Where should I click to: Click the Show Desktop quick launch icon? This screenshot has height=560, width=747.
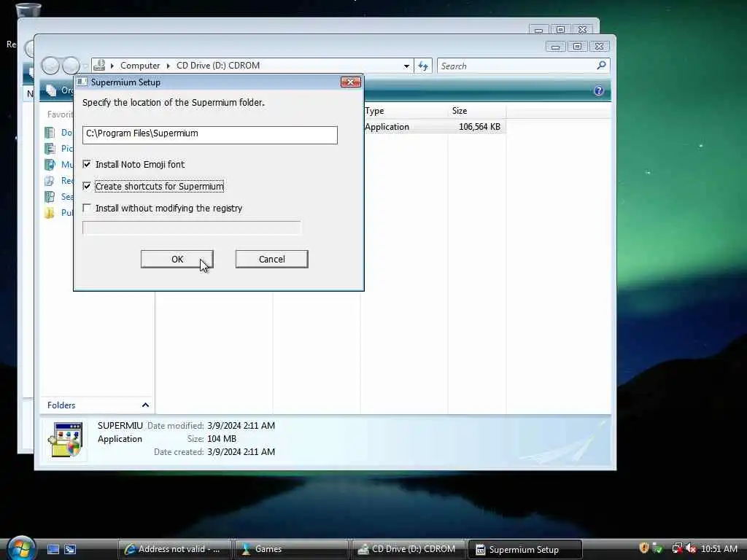point(53,549)
